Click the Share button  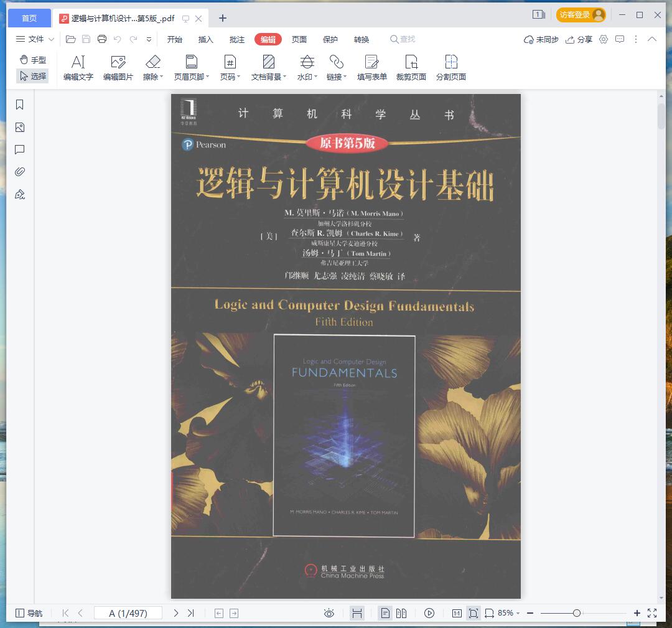tap(579, 39)
